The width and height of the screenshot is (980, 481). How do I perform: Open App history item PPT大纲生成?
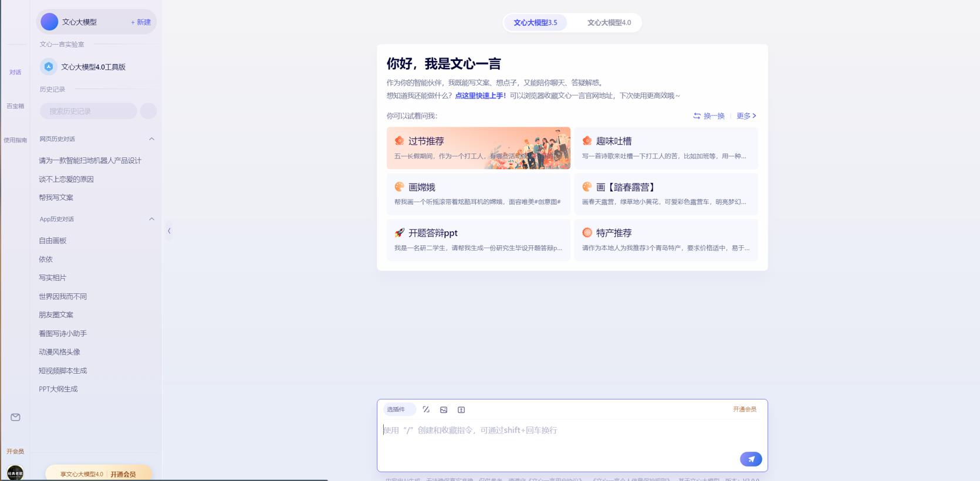tap(58, 389)
